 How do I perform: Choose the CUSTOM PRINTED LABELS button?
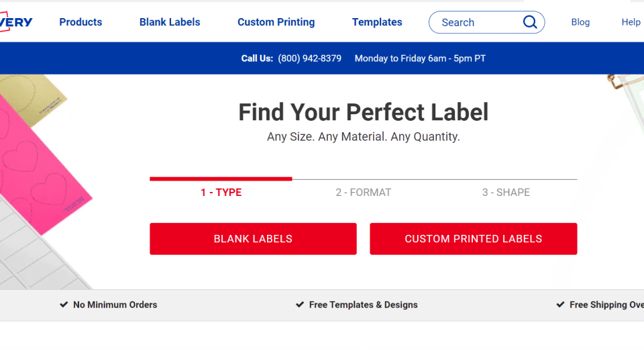point(473,239)
